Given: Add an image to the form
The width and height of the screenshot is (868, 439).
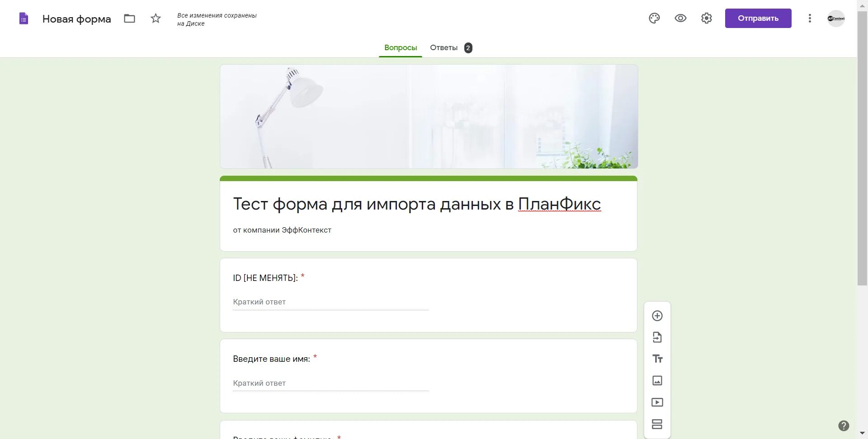Looking at the screenshot, I should click(657, 381).
